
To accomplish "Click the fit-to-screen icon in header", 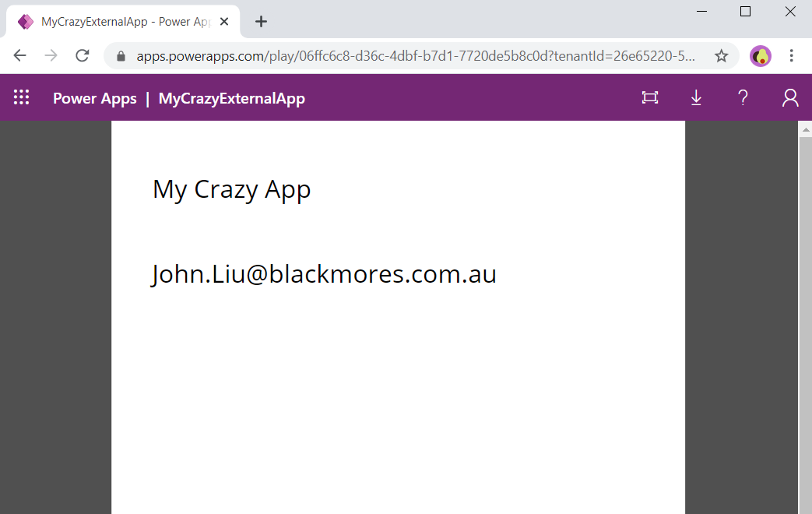I will [x=649, y=97].
